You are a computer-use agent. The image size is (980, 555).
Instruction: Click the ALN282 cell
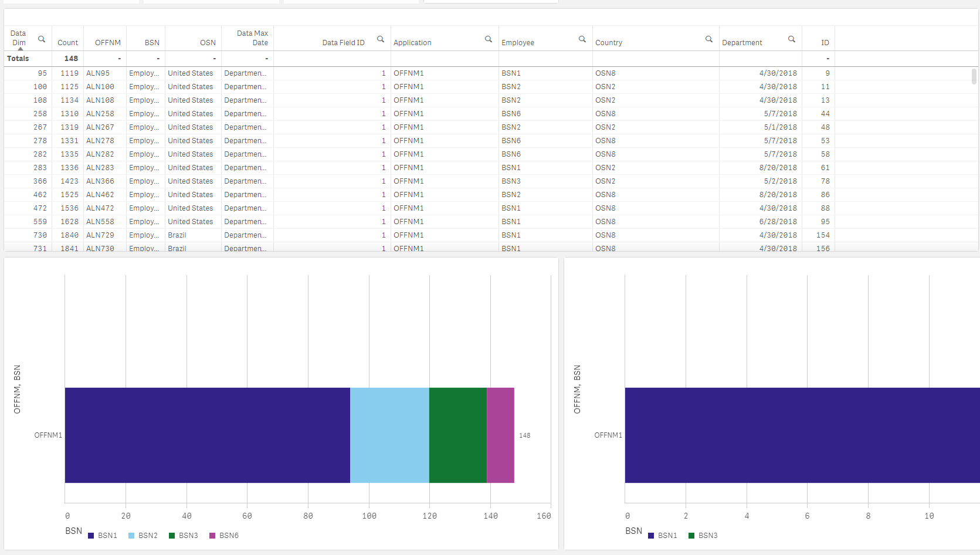click(x=100, y=154)
